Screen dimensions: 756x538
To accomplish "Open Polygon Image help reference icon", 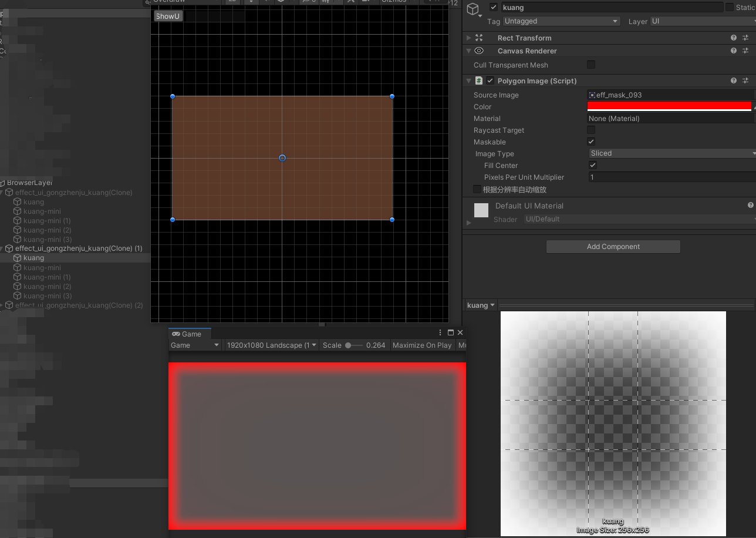I will (734, 81).
